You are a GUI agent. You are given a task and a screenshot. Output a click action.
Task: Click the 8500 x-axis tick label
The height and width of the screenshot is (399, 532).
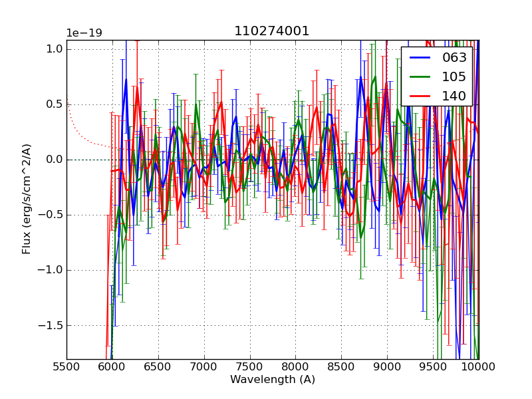coord(341,367)
